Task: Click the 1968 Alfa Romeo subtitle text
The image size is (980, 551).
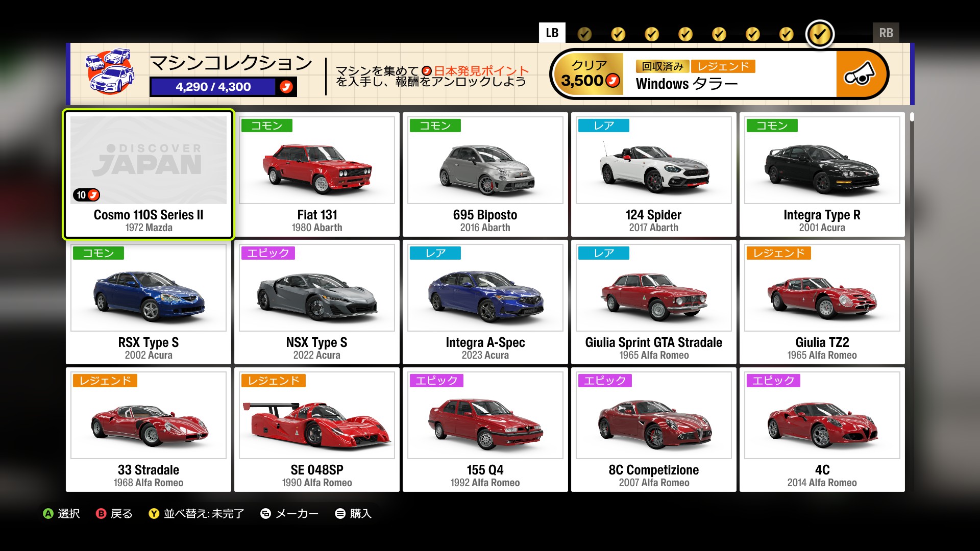Action: (149, 483)
